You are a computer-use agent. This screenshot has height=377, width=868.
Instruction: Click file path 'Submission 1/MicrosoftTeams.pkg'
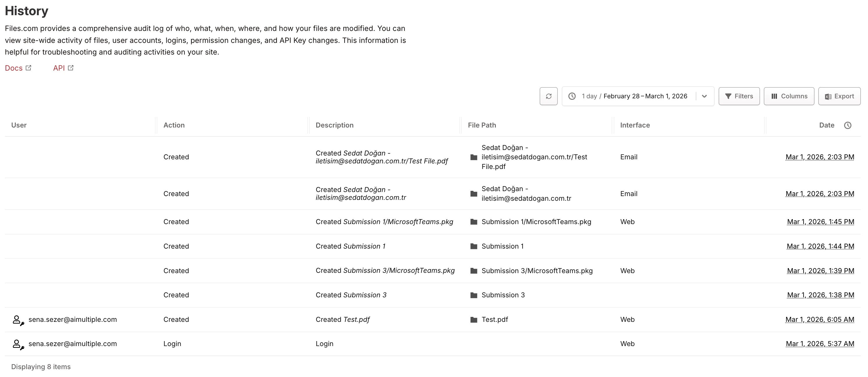point(536,221)
